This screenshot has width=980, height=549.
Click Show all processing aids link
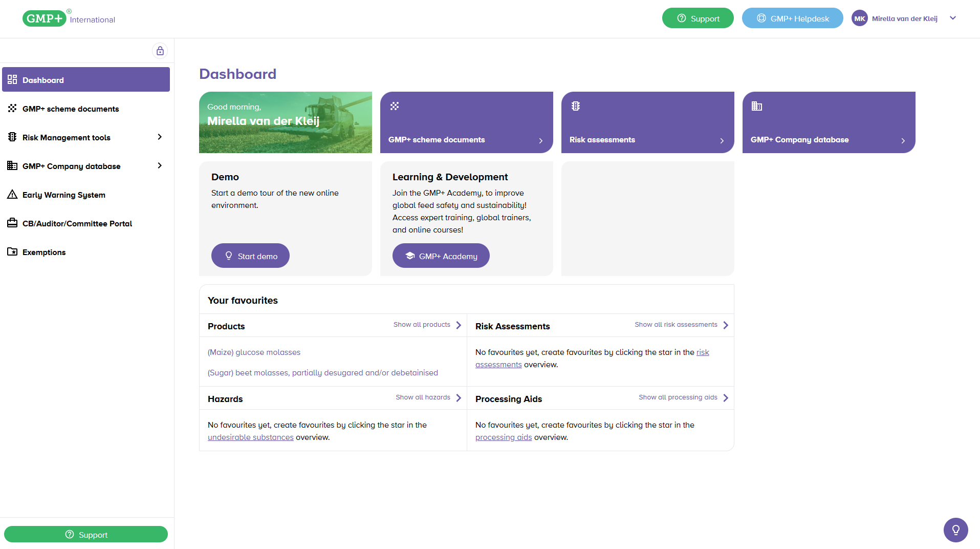678,397
